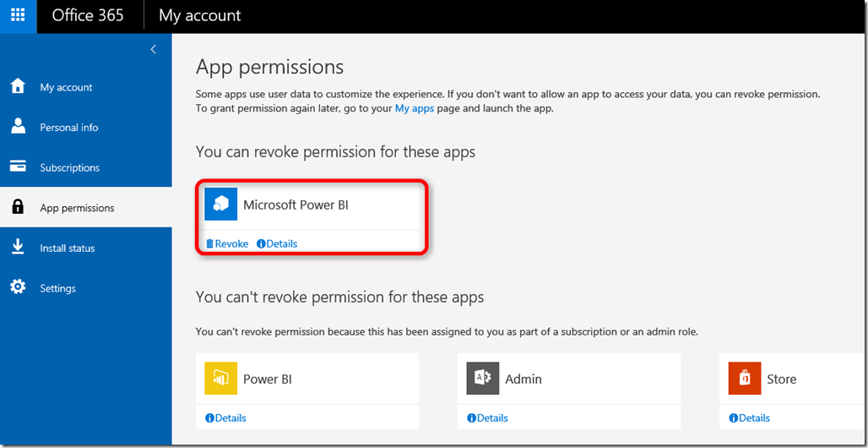Viewport: 868px width, 448px height.
Task: Click the 'You can revoke permission for these apps' heading
Action: click(x=335, y=151)
